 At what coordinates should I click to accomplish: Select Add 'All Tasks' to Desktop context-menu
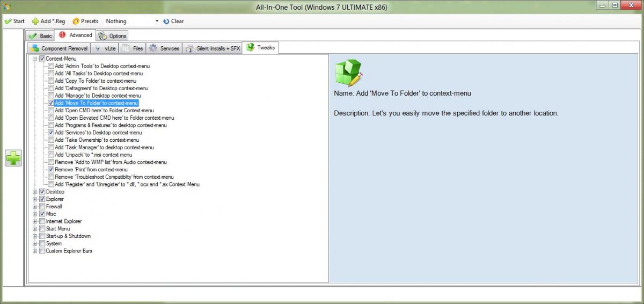(99, 73)
